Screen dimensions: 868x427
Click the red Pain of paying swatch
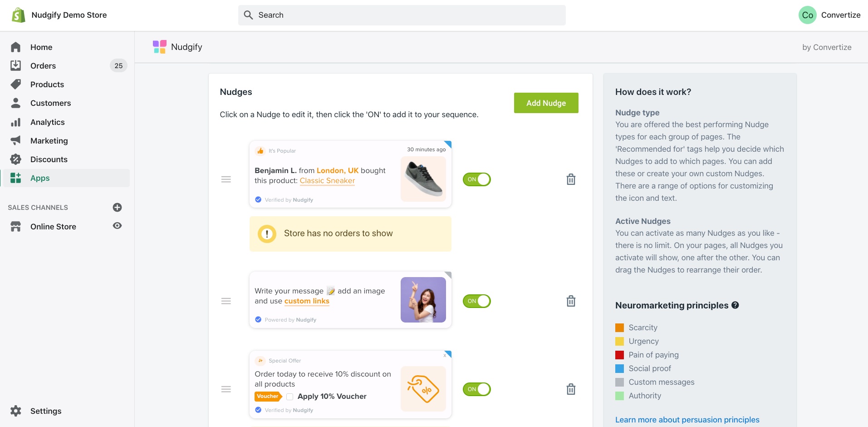pos(619,355)
